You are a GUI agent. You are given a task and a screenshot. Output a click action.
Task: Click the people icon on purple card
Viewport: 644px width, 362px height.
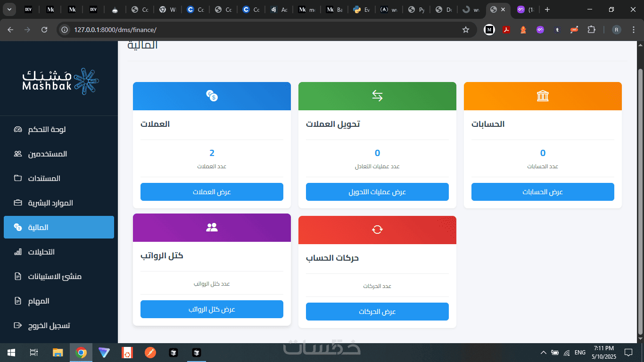click(212, 227)
